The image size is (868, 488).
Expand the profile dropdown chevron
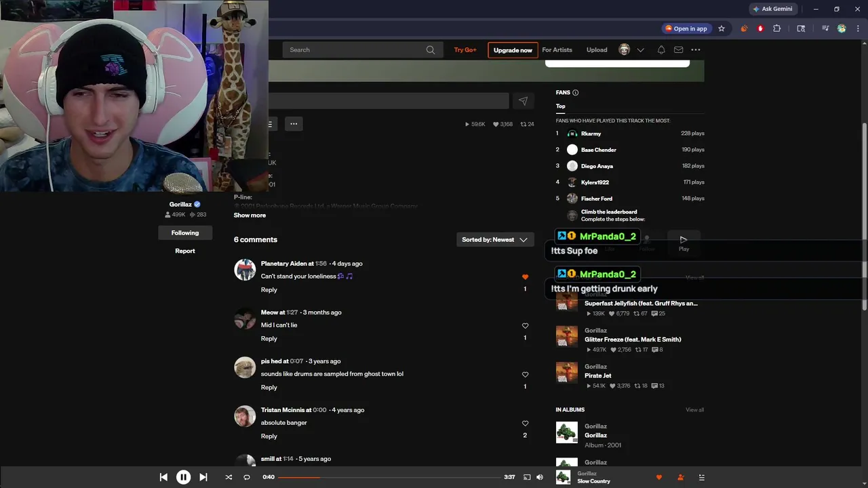point(640,50)
